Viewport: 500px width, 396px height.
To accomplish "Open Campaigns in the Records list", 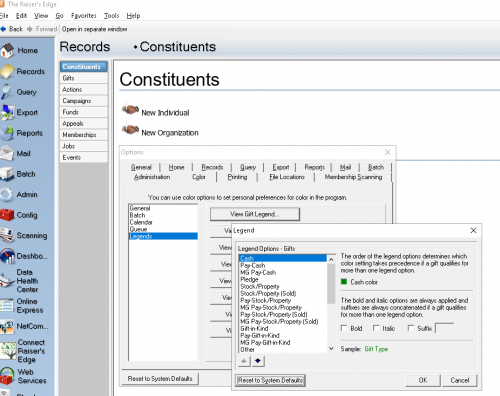I will coord(84,101).
